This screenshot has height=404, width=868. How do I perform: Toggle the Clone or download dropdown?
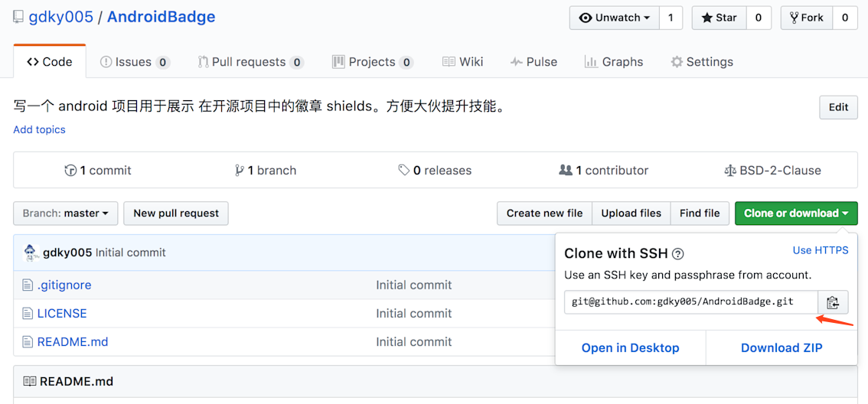point(796,213)
